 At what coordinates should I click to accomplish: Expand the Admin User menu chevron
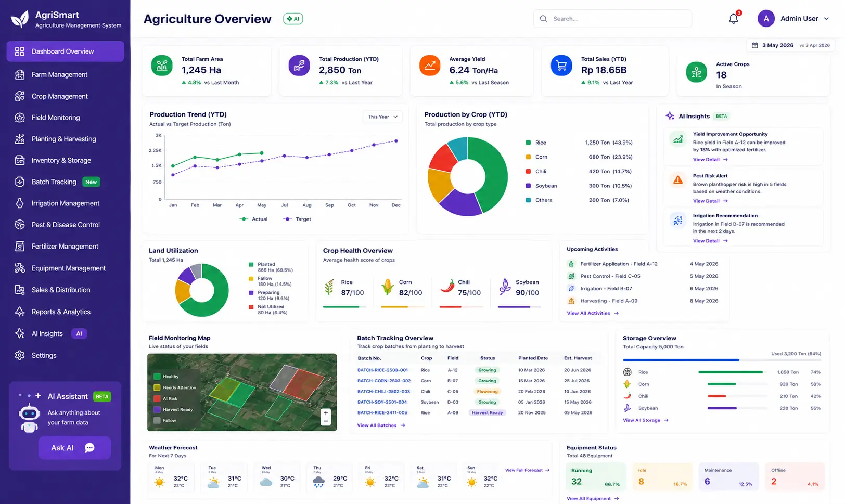826,19
